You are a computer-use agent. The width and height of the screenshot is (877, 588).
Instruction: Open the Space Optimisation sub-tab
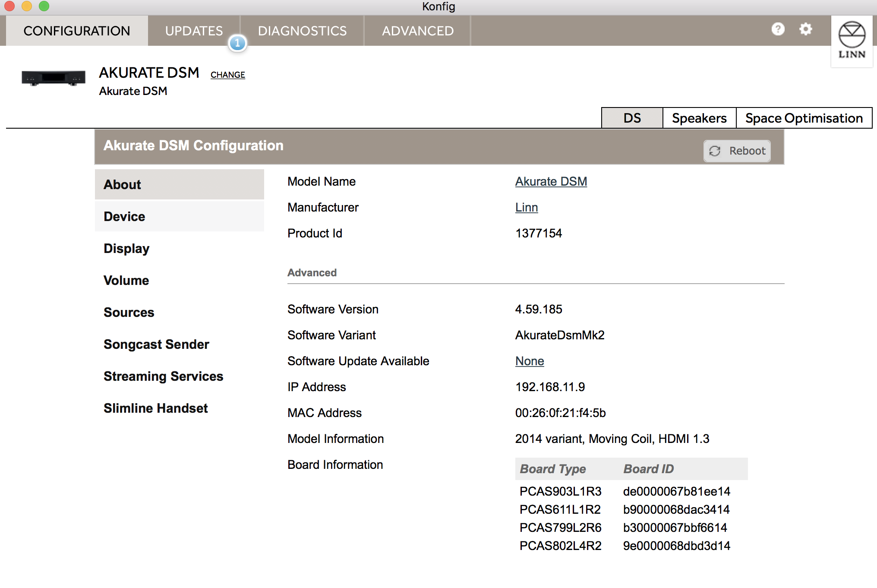(804, 118)
